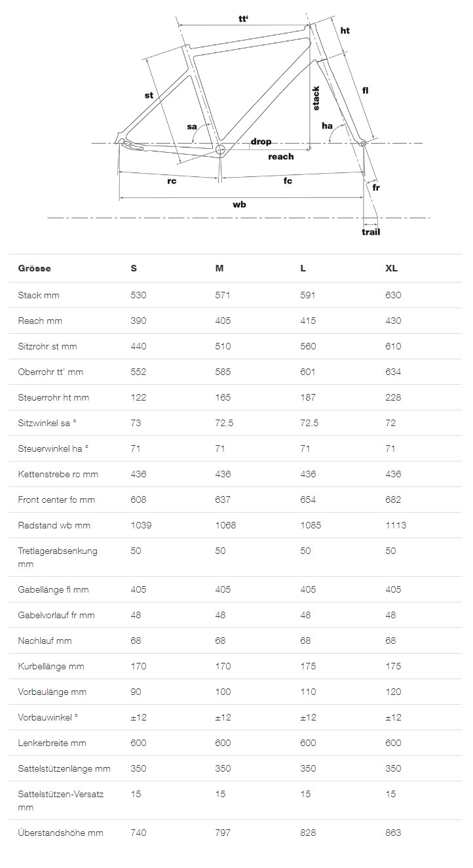Click the 'Stack mm' row label

[x=39, y=295]
